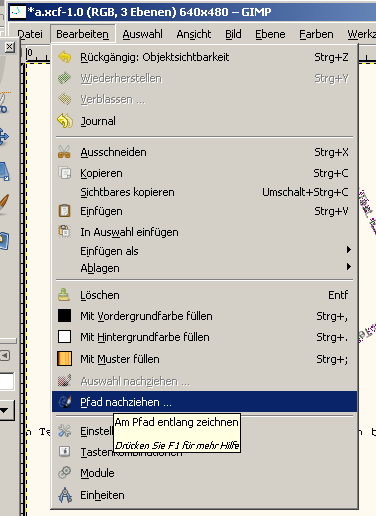Click the Pfad nachziehen icon

(65, 402)
